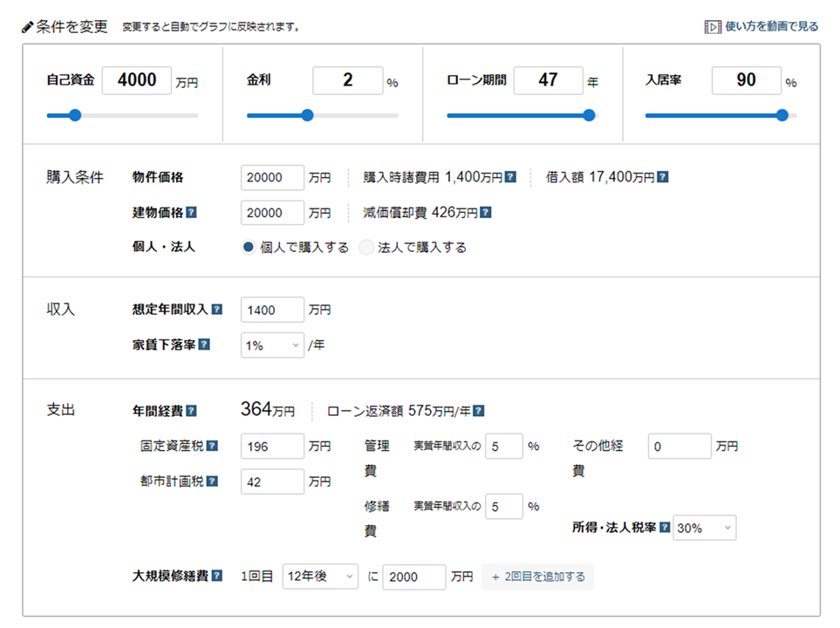Expand the 12年後 repair timing dropdown
840x628 pixels.
pos(320,577)
